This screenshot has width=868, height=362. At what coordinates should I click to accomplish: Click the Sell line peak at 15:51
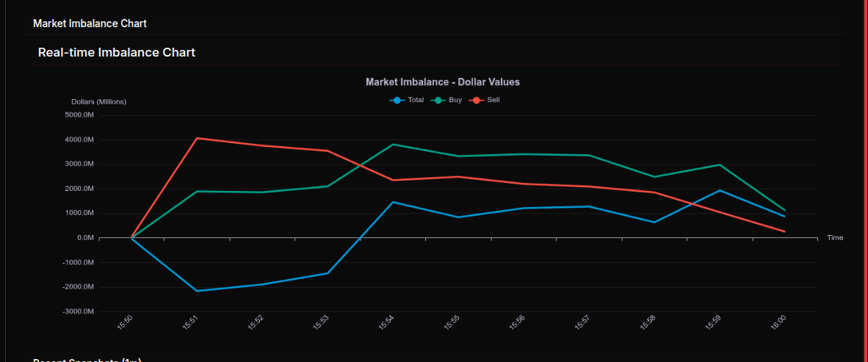[197, 138]
